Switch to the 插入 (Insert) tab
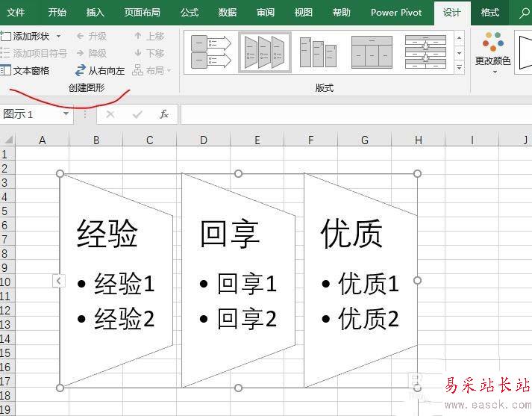Viewport: 532px width, 416px height. [x=95, y=13]
